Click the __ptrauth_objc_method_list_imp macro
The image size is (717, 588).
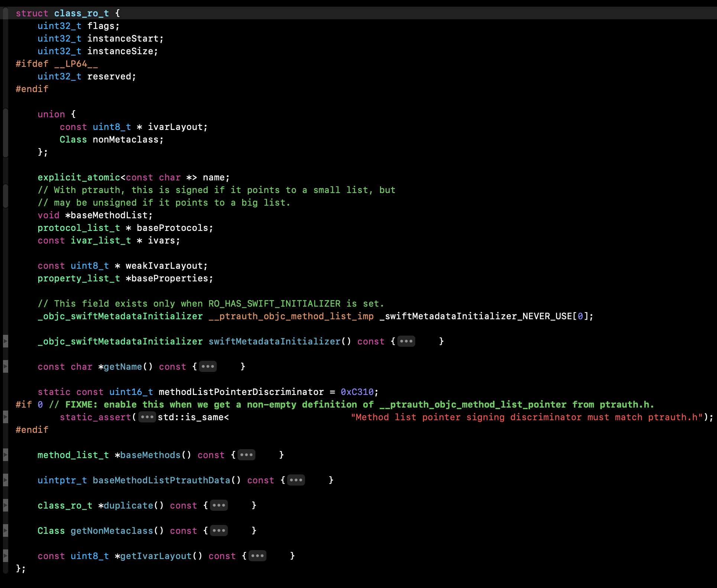click(291, 316)
